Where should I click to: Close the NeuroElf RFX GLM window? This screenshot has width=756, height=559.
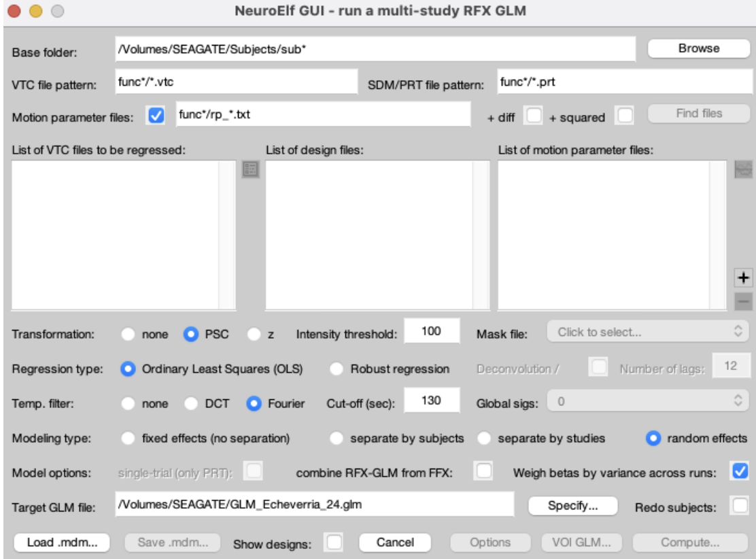pyautogui.click(x=14, y=11)
